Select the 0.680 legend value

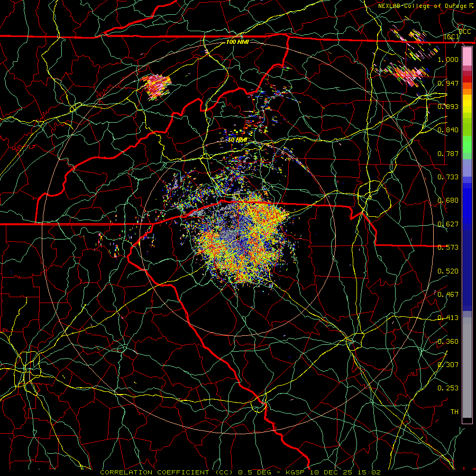(448, 200)
